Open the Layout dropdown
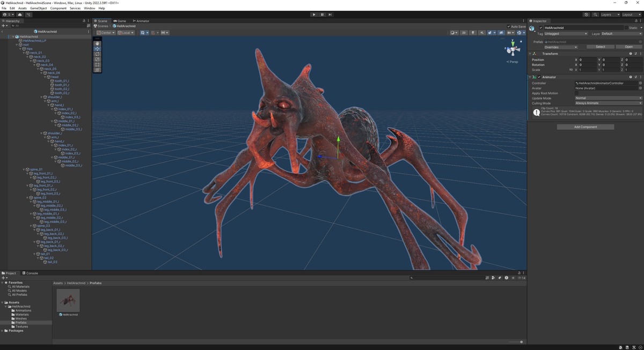The height and width of the screenshot is (350, 644). click(631, 14)
